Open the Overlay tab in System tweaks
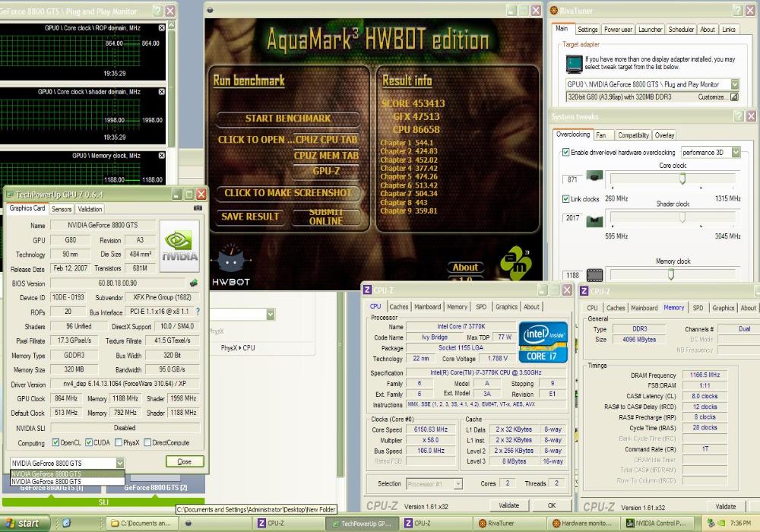The width and height of the screenshot is (760, 532). tap(664, 135)
